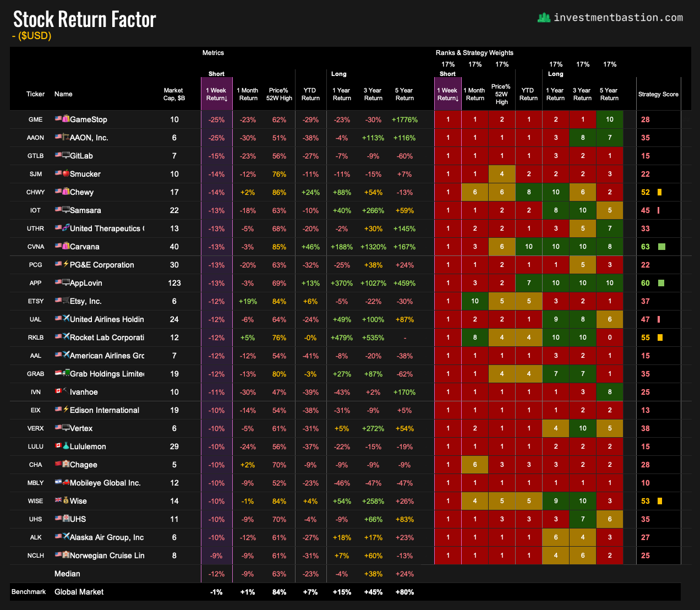The image size is (700, 610).
Task: Click the yellow score bar in the WISE row
Action: coord(659,501)
